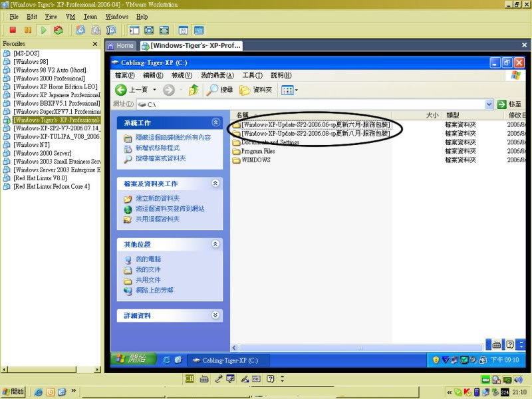532x399 pixels.
Task: Click the host quick launch Internet Explorer icon
Action: (x=38, y=392)
